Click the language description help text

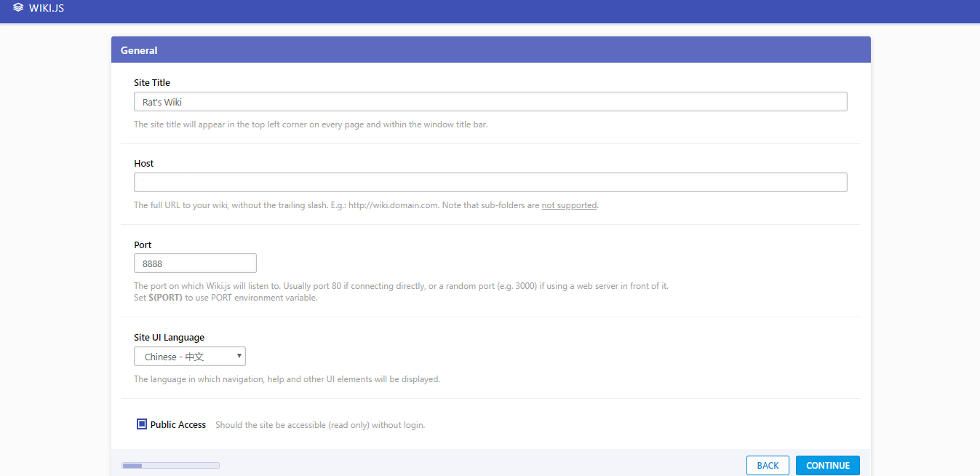[x=287, y=379]
